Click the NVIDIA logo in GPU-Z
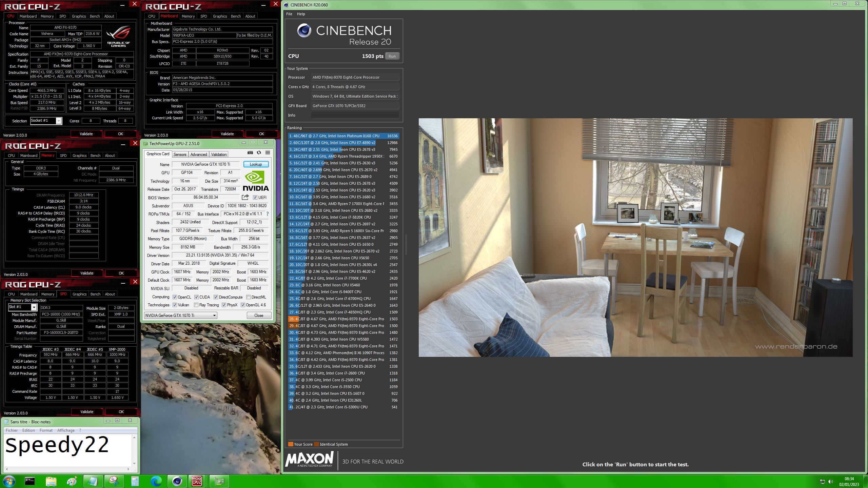Image resolution: width=868 pixels, height=488 pixels. coord(256,181)
